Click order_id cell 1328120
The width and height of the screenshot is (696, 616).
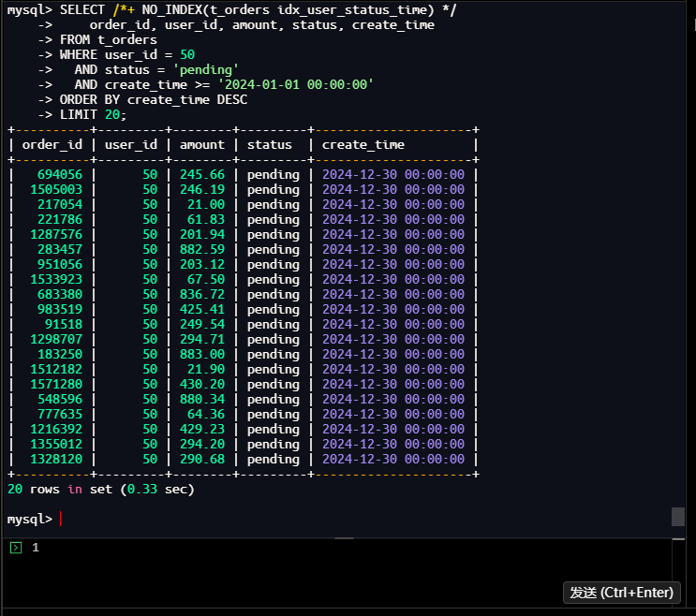pyautogui.click(x=56, y=459)
